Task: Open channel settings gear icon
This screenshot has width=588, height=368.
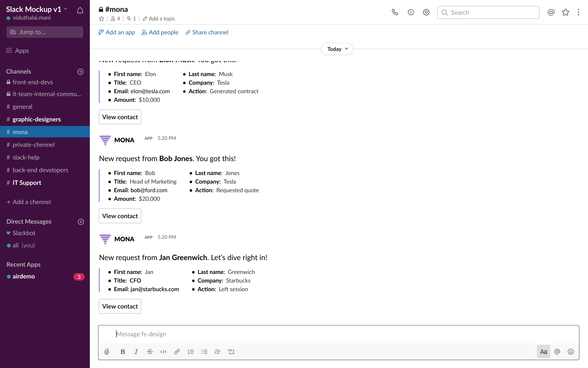Action: 426,12
